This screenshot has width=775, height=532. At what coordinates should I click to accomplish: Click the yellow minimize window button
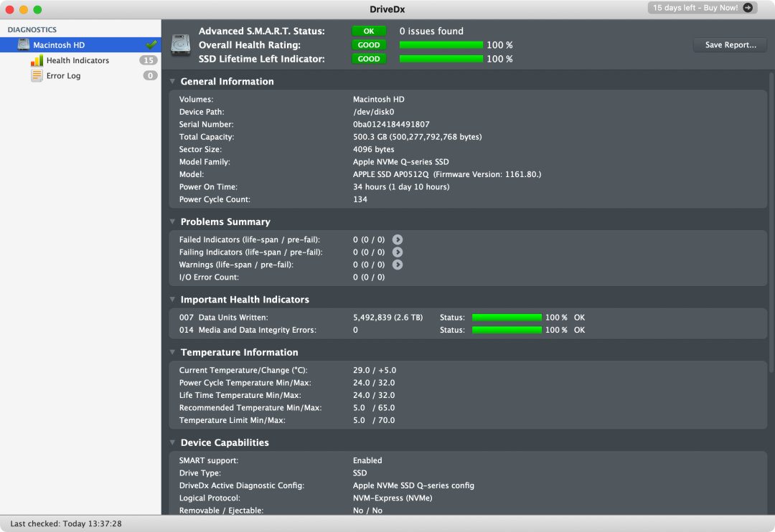[23, 9]
